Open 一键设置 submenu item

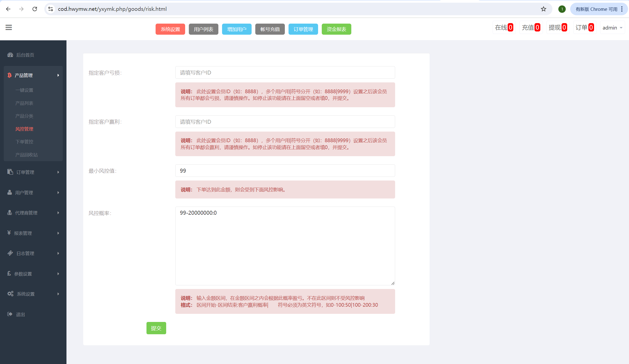pyautogui.click(x=24, y=90)
